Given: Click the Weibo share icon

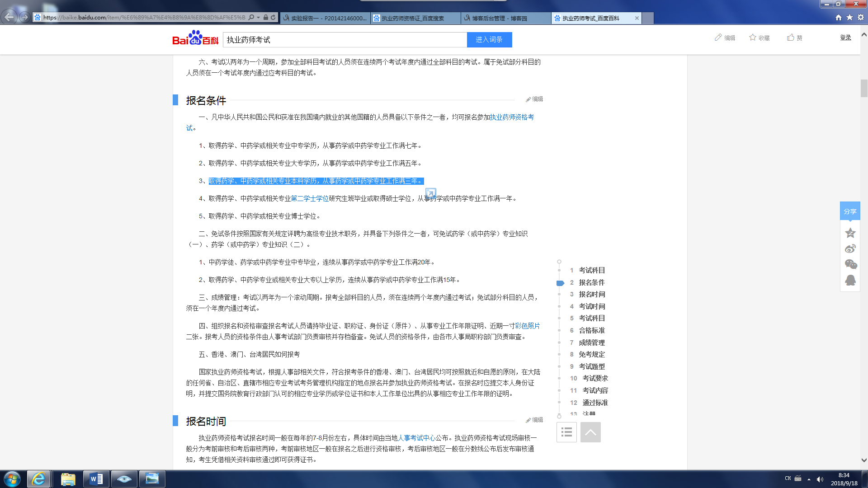Looking at the screenshot, I should [x=850, y=249].
